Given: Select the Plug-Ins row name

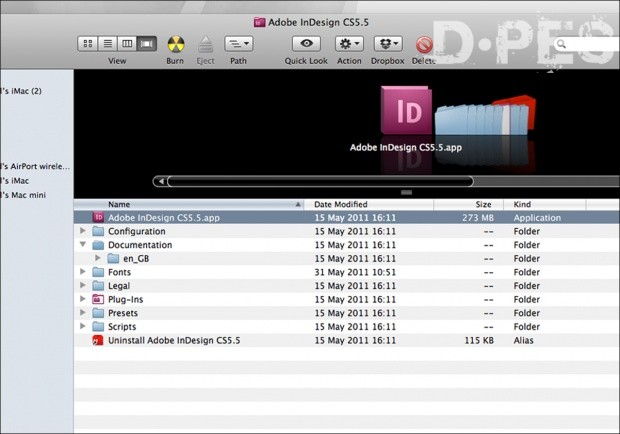Looking at the screenshot, I should (x=126, y=300).
